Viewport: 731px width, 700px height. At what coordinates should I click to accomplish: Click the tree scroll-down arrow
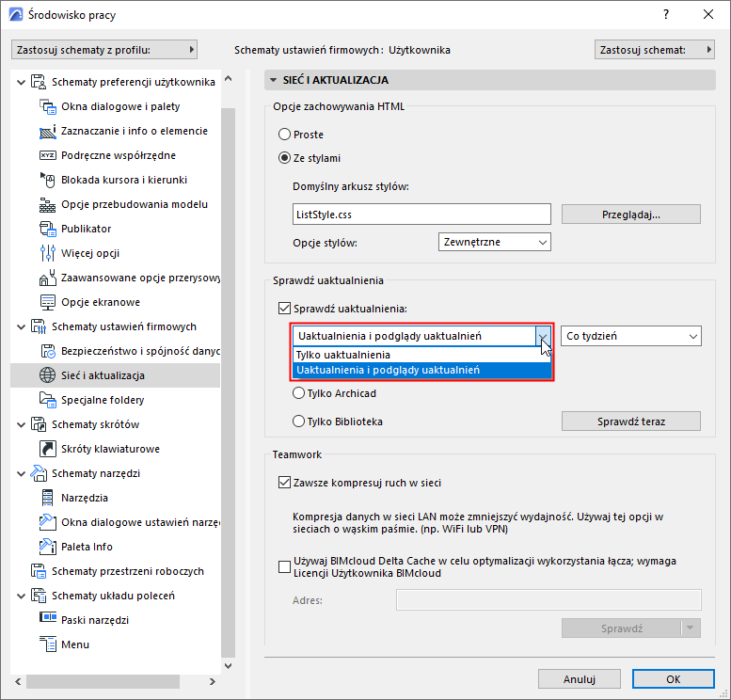228,666
